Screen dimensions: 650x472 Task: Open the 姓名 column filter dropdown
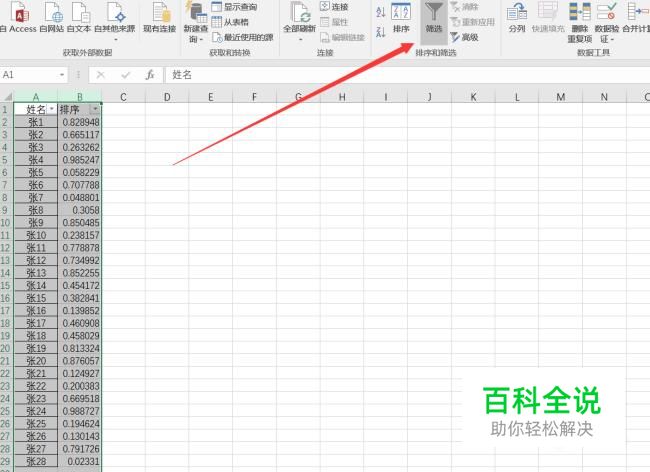52,109
